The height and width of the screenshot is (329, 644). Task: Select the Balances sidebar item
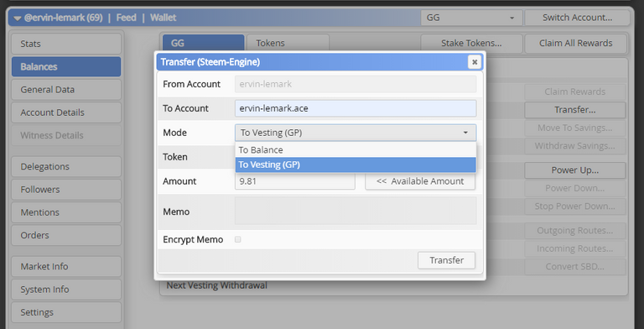pyautogui.click(x=66, y=66)
